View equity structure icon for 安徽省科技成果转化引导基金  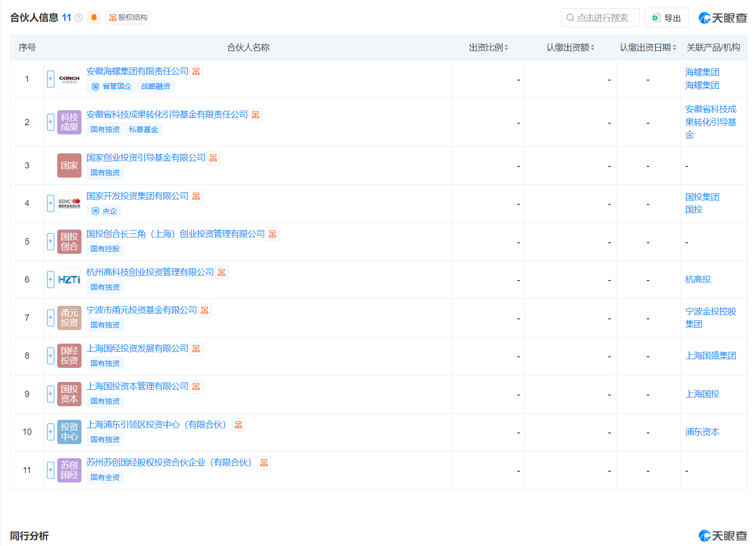[256, 115]
